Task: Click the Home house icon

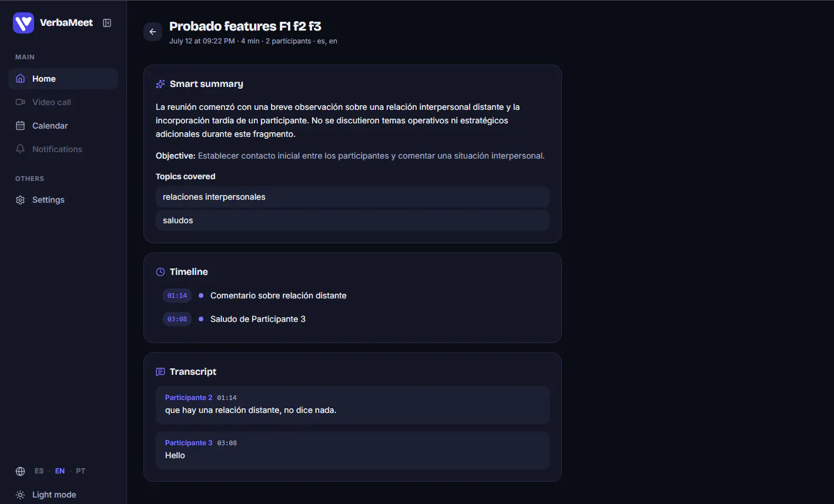Action: [21, 79]
